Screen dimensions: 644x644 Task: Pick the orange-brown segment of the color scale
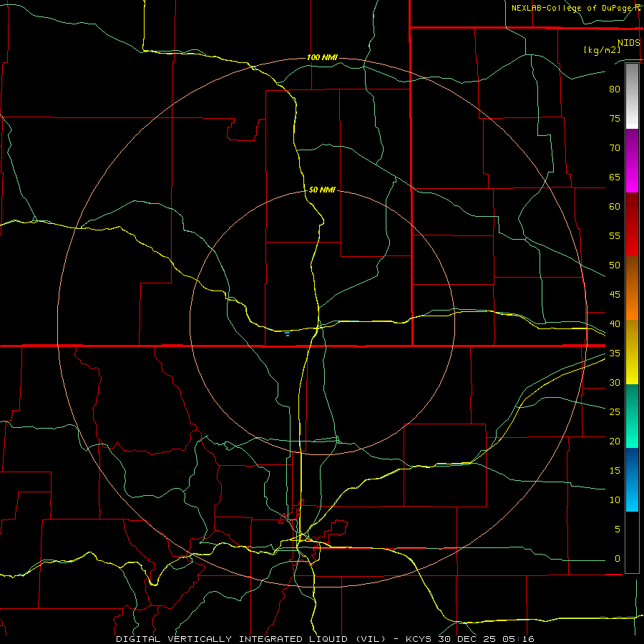[x=632, y=288]
